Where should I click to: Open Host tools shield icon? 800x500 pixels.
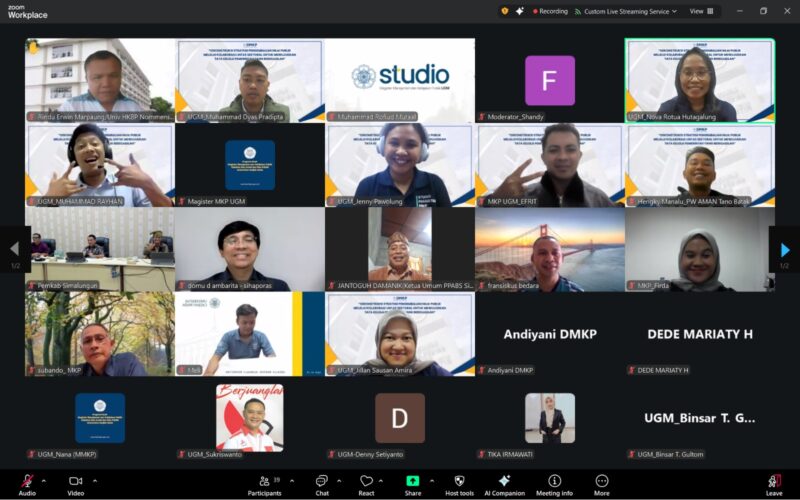tap(459, 483)
